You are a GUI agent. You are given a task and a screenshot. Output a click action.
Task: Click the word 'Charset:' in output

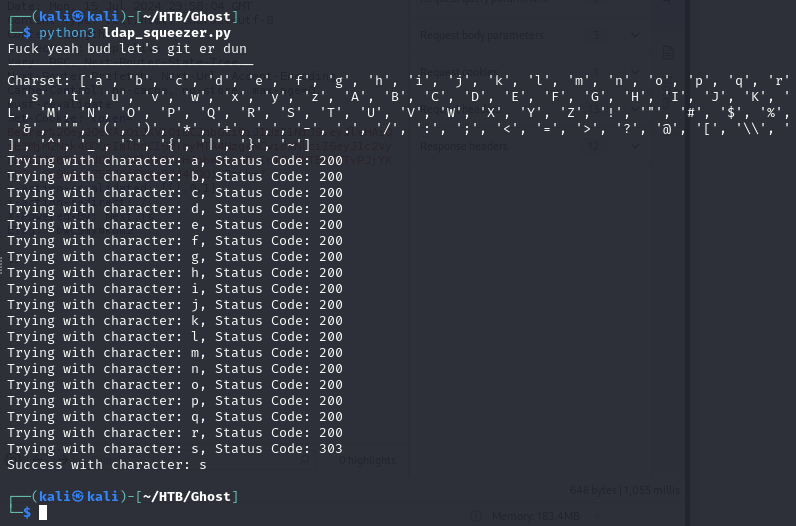pyautogui.click(x=39, y=81)
